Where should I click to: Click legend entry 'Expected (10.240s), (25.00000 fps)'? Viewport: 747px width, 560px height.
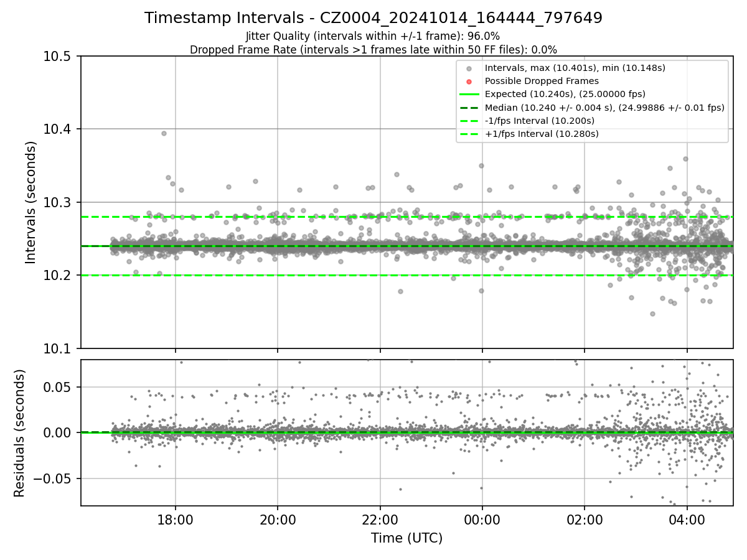pos(565,94)
